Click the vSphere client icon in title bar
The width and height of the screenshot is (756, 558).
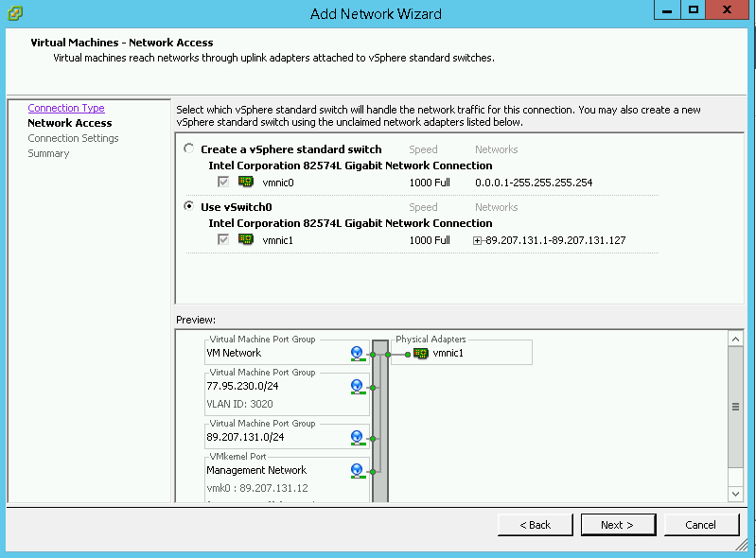point(15,13)
